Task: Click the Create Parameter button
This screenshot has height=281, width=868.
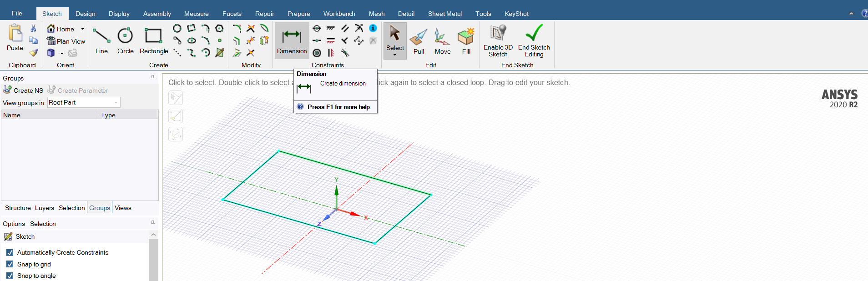Action: (x=78, y=90)
